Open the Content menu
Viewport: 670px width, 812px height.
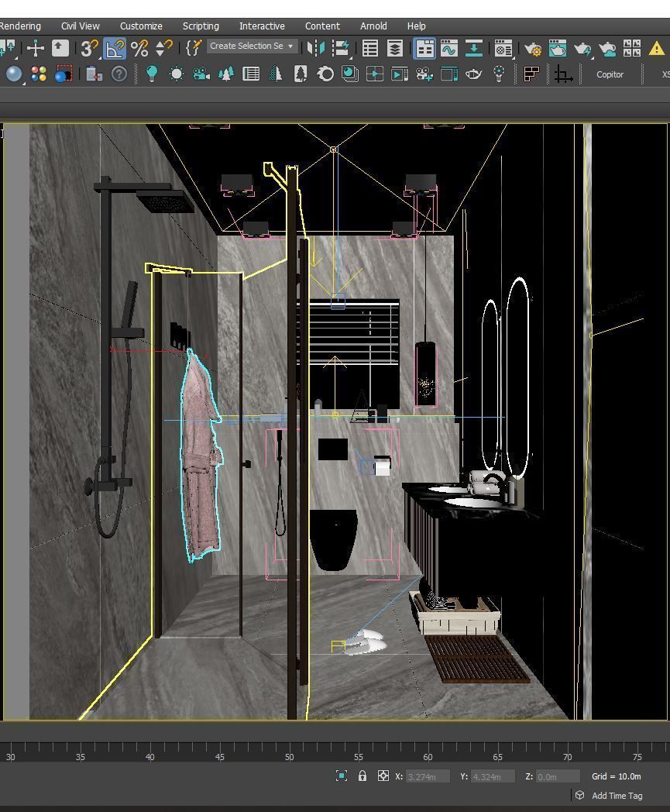pyautogui.click(x=322, y=26)
